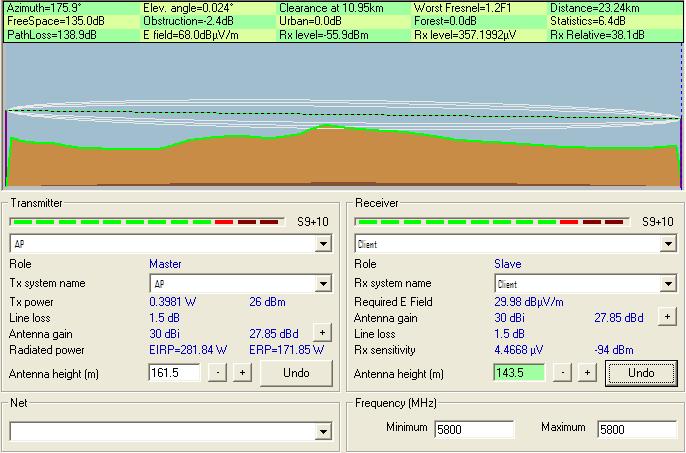Click the Rx level=357.1992µV value
686x453 pixels.
465,35
